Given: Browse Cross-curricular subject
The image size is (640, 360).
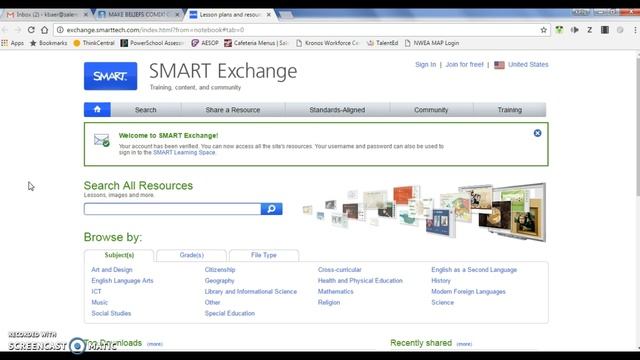Looking at the screenshot, I should point(340,270).
